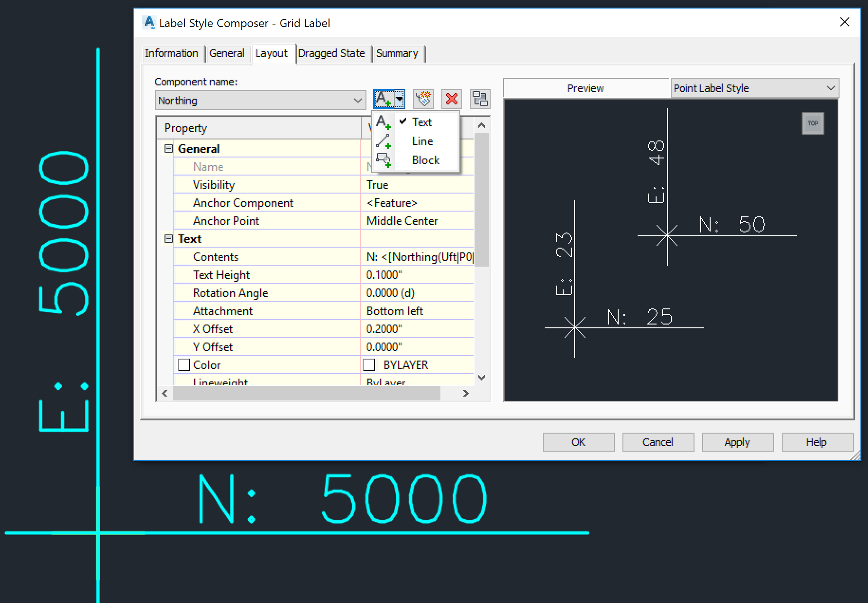Choose Line from component menu
The image size is (868, 603).
(422, 141)
